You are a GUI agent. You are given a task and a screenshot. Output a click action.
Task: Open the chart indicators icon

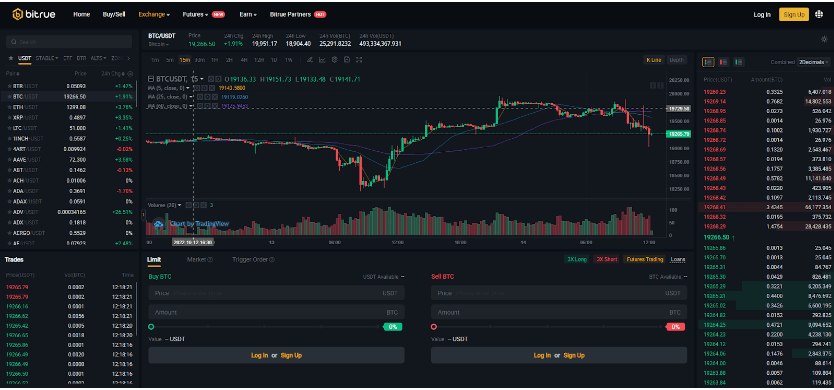[x=322, y=60]
